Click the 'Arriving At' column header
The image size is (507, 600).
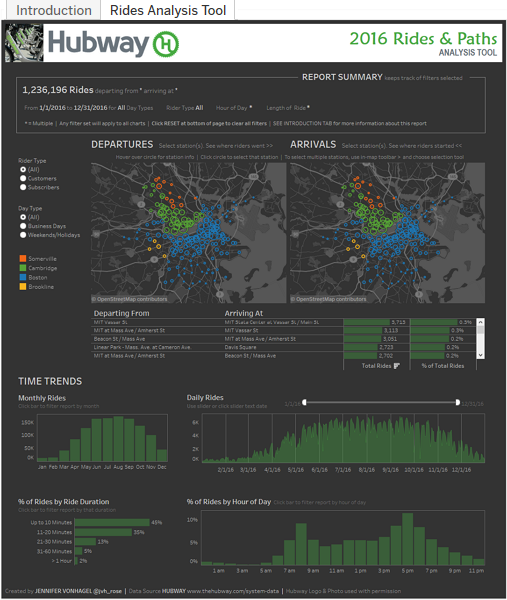tap(244, 313)
